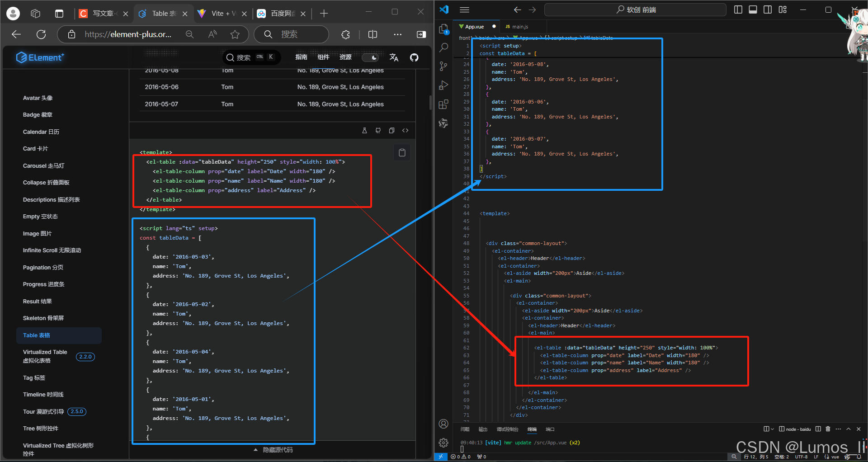The image size is (868, 462).
Task: Click 行 12, 列 5 cursor position indicator
Action: click(x=756, y=457)
